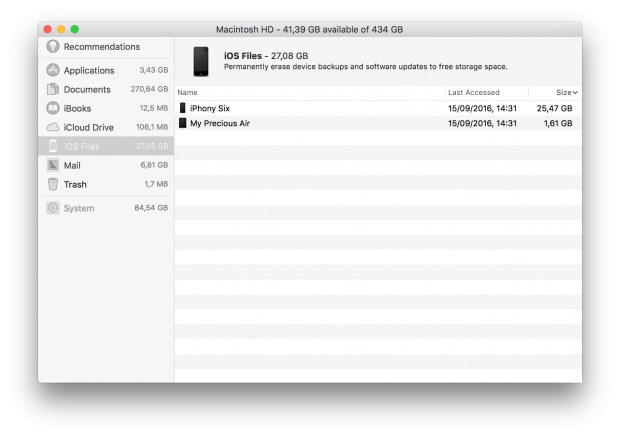Click the Recommendations lightbulb icon

click(x=53, y=46)
